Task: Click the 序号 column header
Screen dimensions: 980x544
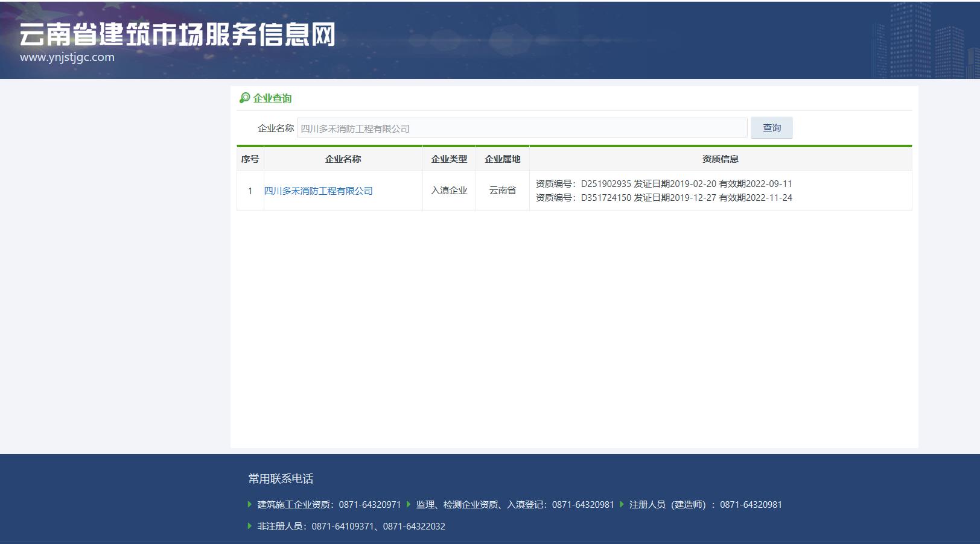Action: tap(250, 159)
